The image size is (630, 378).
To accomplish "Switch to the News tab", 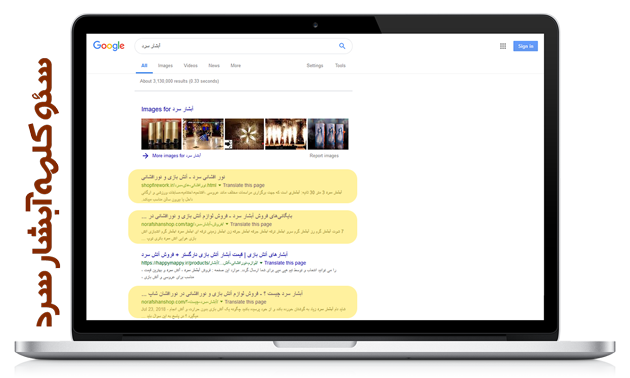I will 214,65.
